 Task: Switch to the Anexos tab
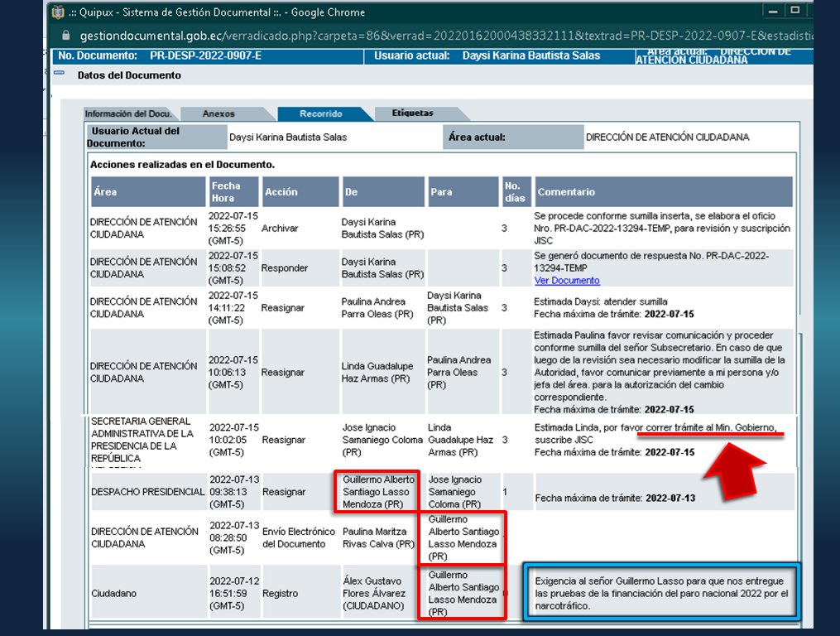218,113
